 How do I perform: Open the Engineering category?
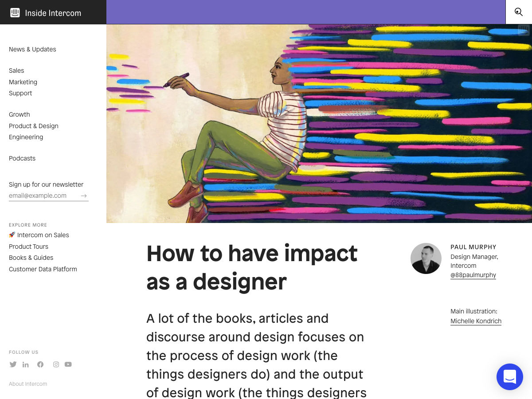(26, 137)
